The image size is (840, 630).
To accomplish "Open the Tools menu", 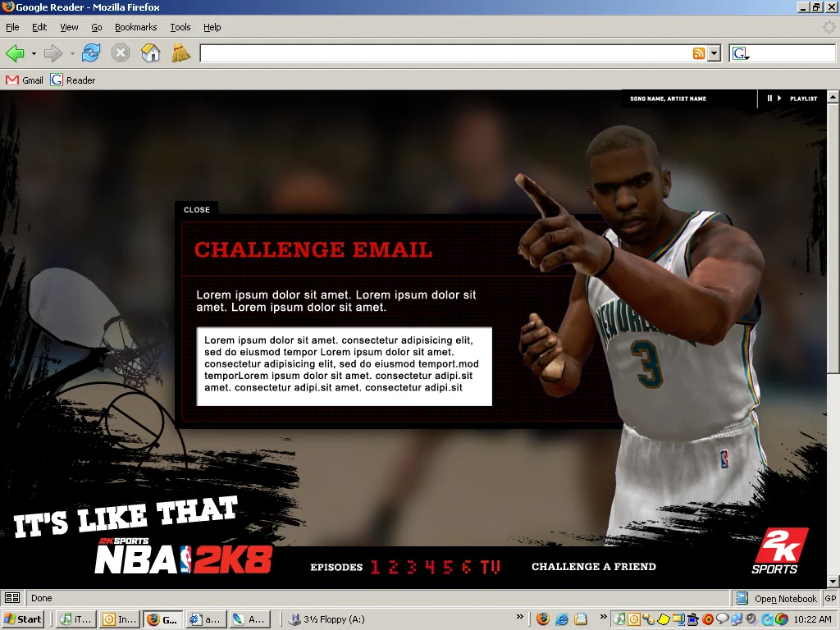I will (180, 27).
